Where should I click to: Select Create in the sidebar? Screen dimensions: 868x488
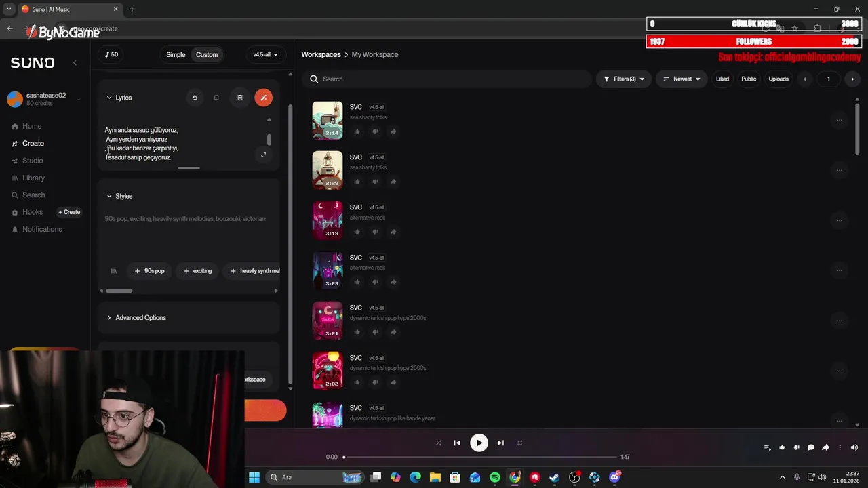click(28, 143)
